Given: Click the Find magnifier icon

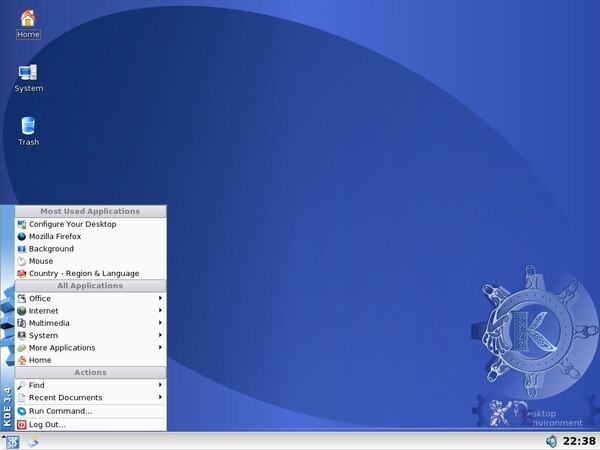Looking at the screenshot, I should click(22, 385).
